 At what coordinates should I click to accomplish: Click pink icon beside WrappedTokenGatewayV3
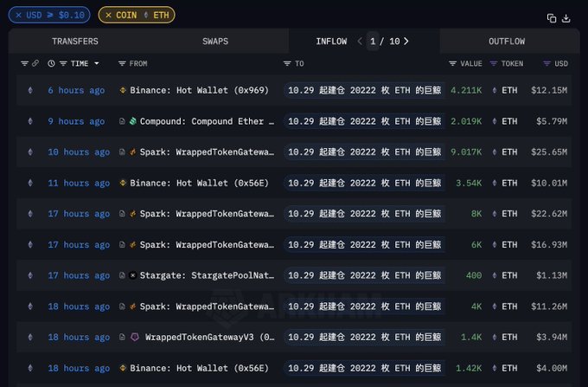(135, 337)
